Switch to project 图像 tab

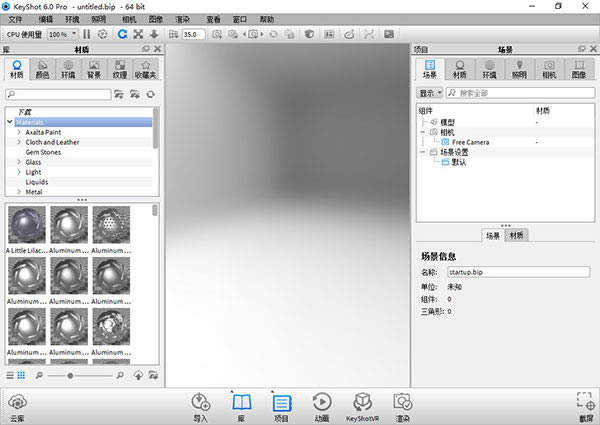point(579,69)
